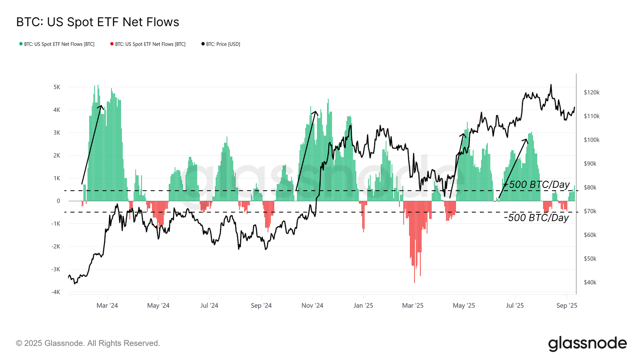
Task: Select the Nov '24 x-axis label
Action: pyautogui.click(x=312, y=305)
